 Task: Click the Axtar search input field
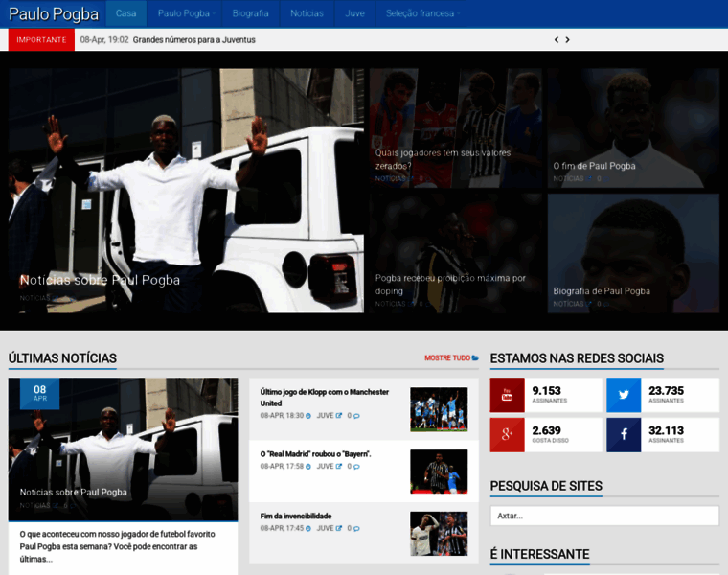tap(604, 516)
